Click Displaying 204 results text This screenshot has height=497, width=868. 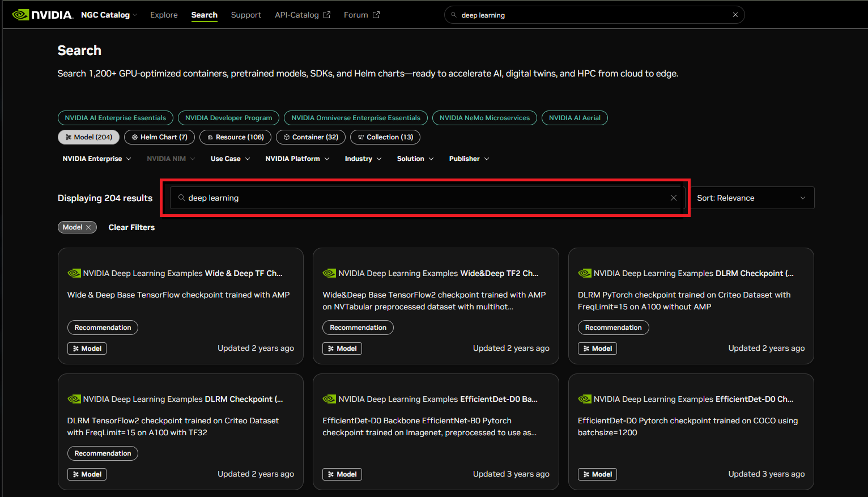105,198
